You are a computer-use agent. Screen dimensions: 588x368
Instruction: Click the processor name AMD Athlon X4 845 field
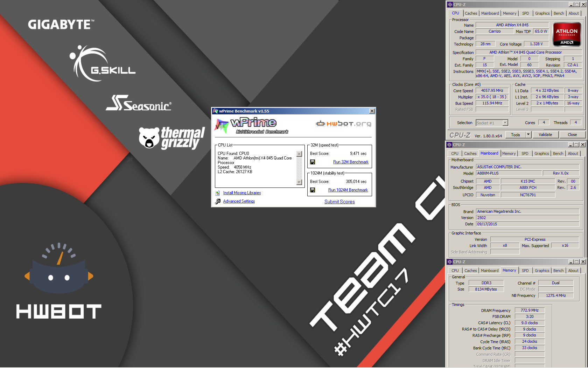tap(512, 25)
